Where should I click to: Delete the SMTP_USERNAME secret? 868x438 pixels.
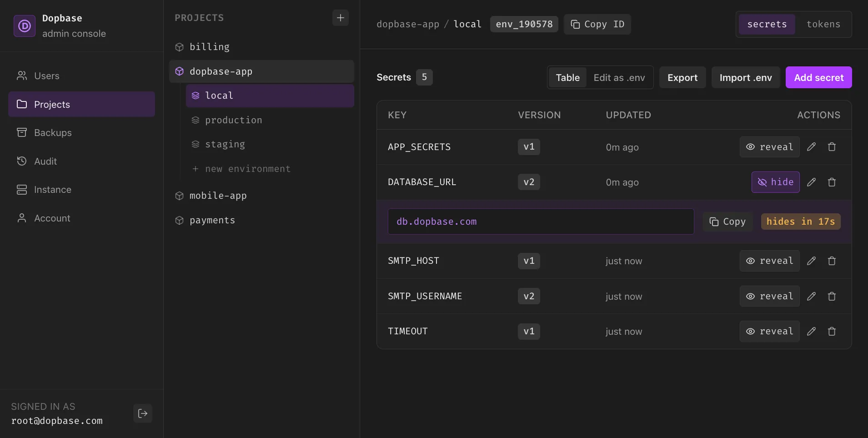[x=832, y=297]
